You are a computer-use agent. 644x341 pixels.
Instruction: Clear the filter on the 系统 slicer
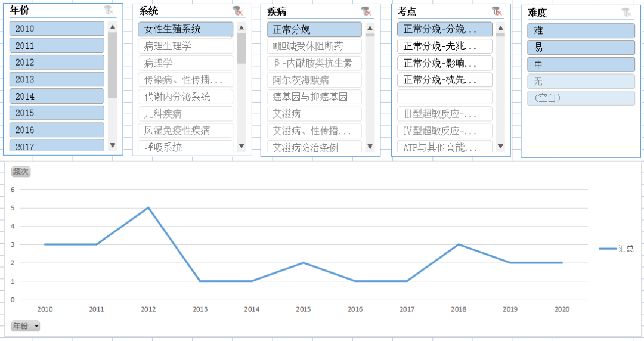tap(237, 11)
